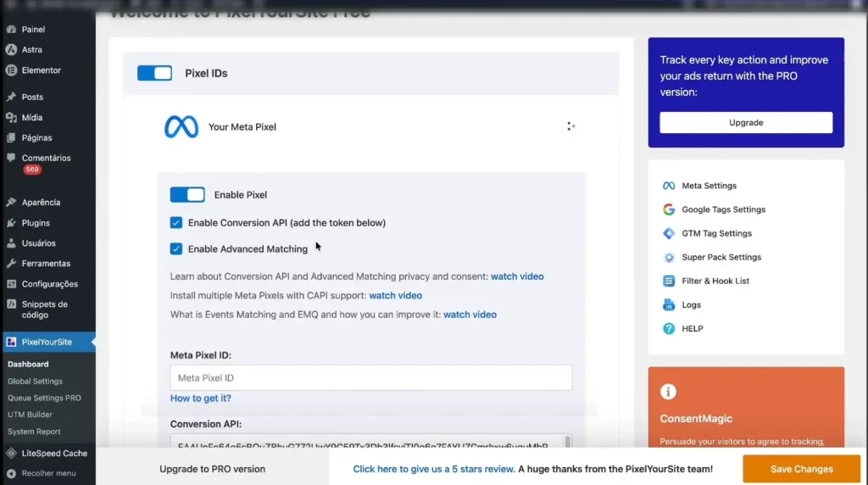Click the HELP question mark icon

point(669,328)
